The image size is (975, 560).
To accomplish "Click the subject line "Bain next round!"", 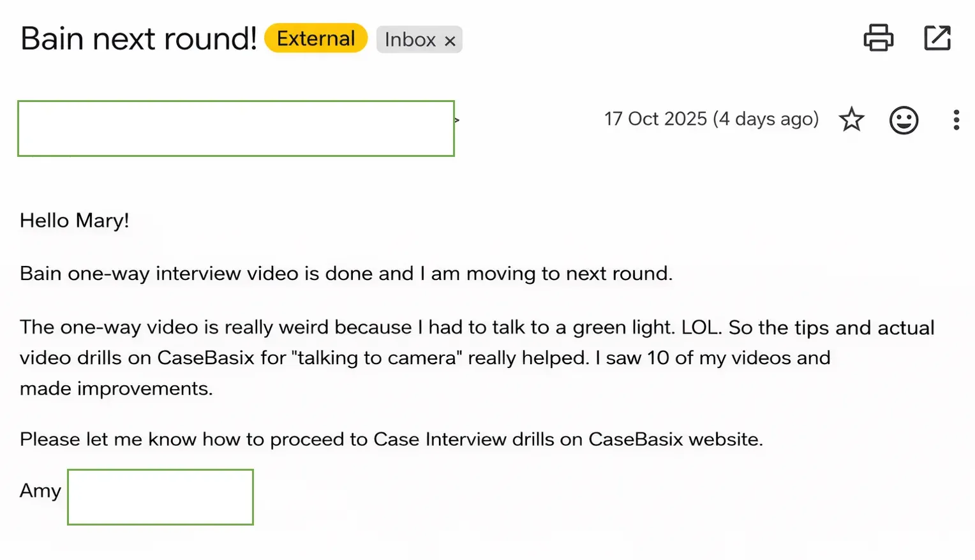I will tap(138, 38).
